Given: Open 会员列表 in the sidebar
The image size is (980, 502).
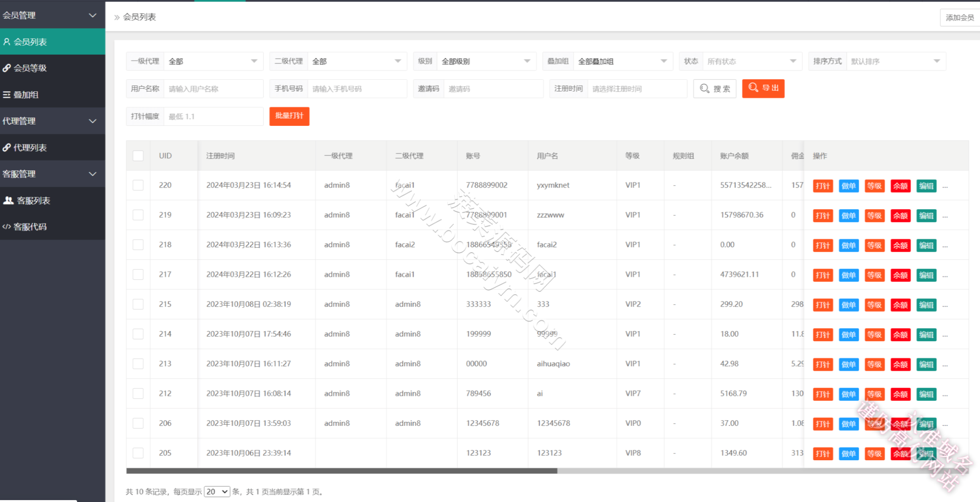Looking at the screenshot, I should pos(52,42).
